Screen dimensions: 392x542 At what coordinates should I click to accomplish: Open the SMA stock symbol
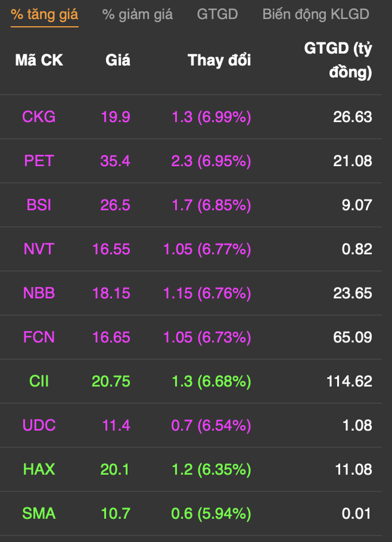pos(39,513)
